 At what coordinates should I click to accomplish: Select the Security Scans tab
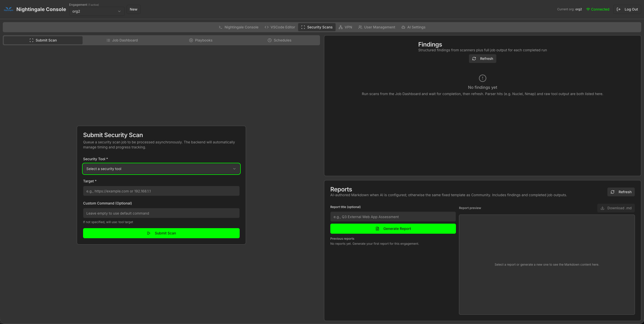coord(317,27)
